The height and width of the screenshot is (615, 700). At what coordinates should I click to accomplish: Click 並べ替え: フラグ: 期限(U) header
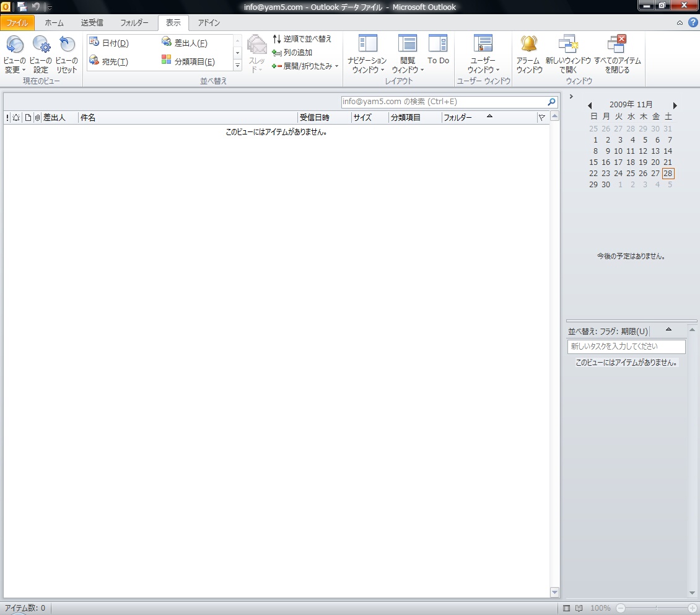click(x=608, y=332)
